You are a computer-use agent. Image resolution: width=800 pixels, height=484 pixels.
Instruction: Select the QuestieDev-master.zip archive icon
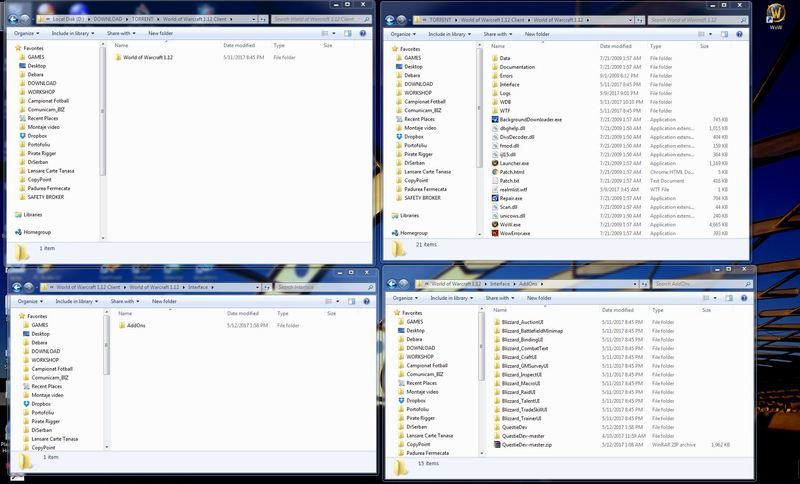(494, 443)
